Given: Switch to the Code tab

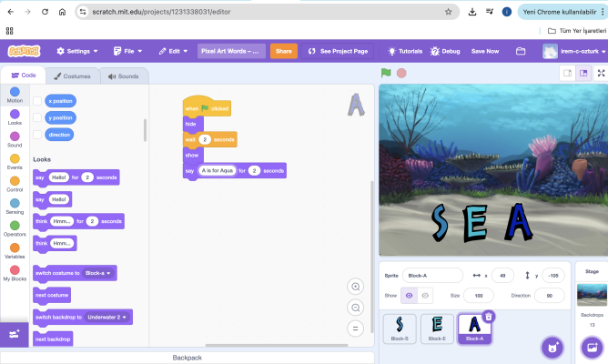Looking at the screenshot, I should [x=24, y=76].
